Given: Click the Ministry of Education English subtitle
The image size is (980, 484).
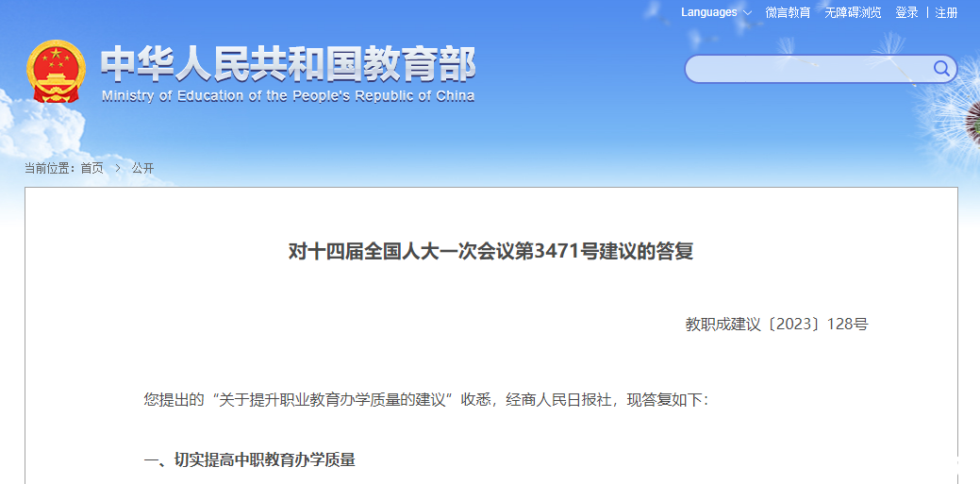Looking at the screenshot, I should (288, 95).
